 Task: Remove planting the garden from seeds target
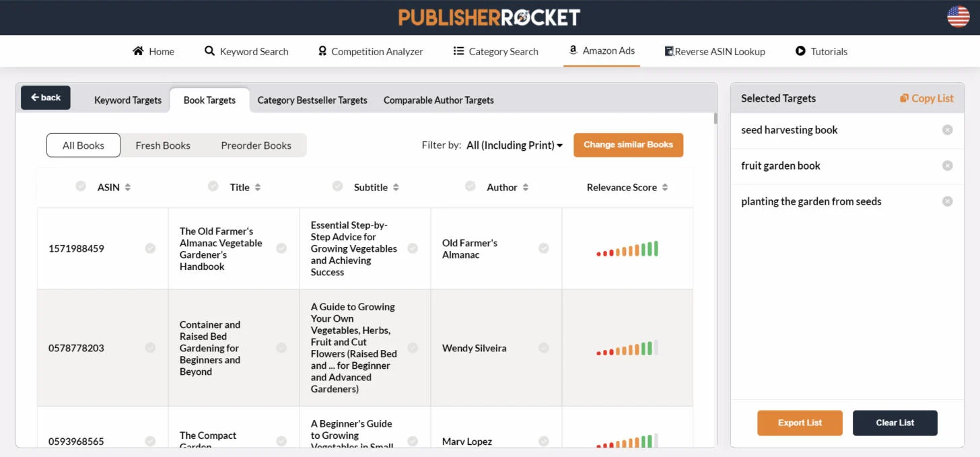[x=947, y=201]
